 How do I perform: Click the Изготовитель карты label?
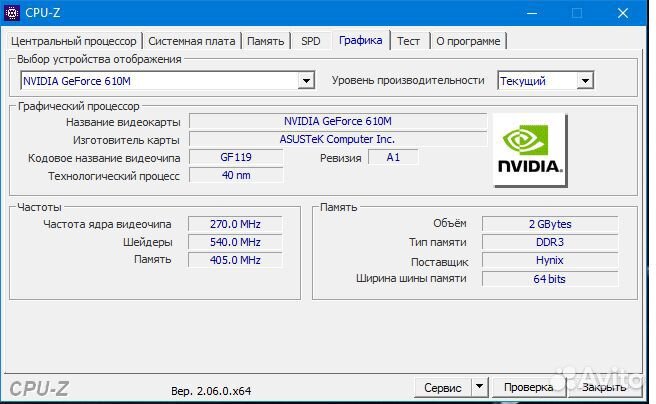tap(126, 140)
